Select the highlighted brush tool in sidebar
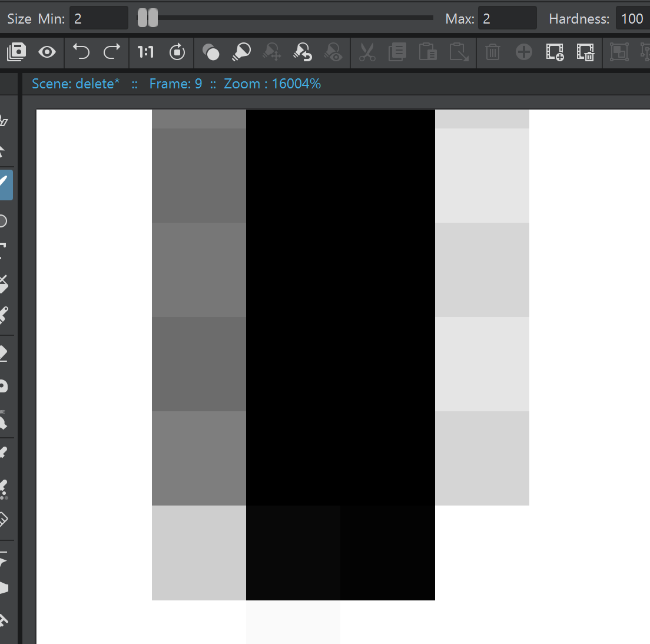Screen dimensions: 650x644 click(x=6, y=184)
